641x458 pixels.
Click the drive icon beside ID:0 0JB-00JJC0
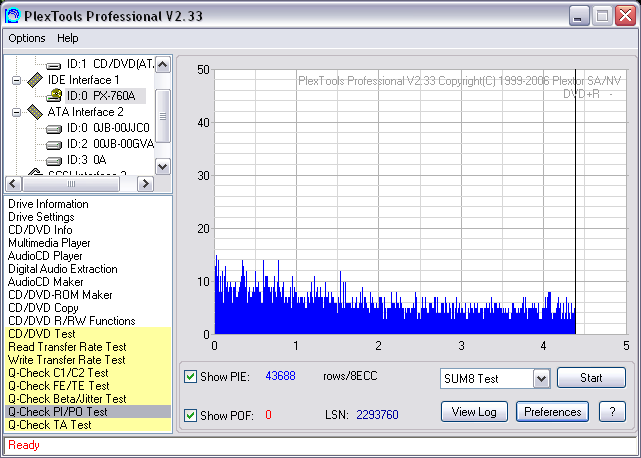[54, 129]
